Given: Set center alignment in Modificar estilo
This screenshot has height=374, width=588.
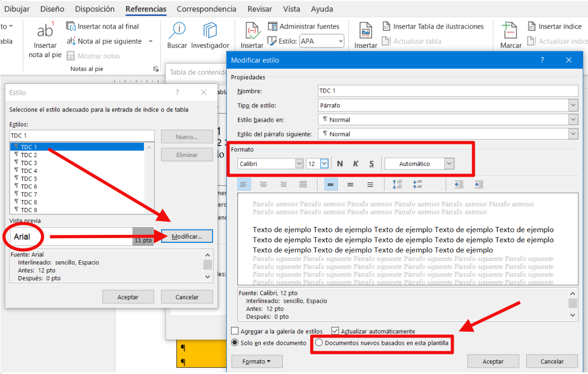Looking at the screenshot, I should [x=264, y=184].
